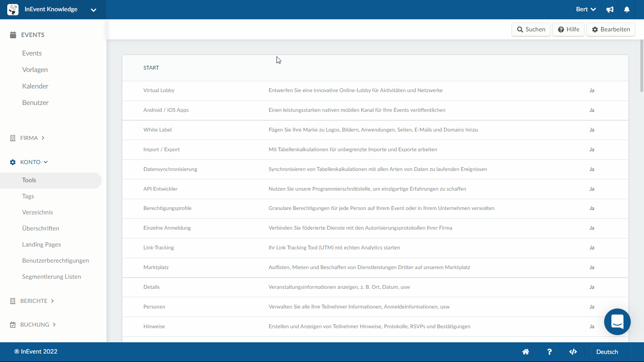
Task: Click the Einzelne Anmeldung row name
Action: [x=167, y=228]
